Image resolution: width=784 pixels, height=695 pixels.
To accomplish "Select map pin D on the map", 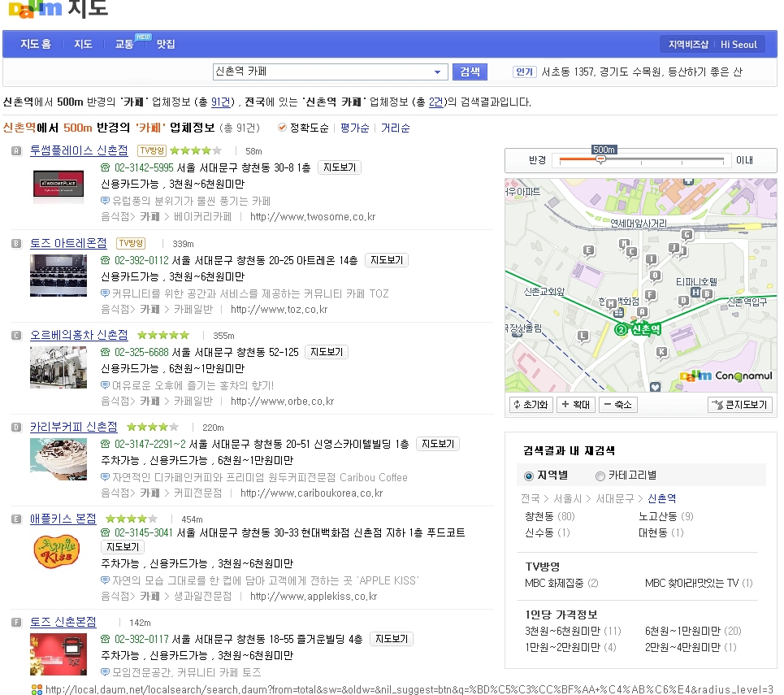I will point(683,301).
